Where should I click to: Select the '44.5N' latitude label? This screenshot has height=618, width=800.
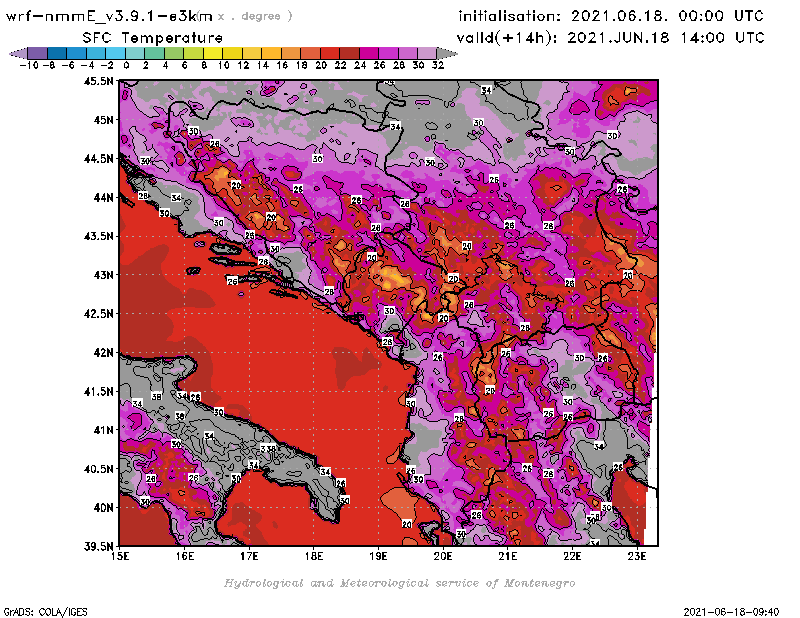pyautogui.click(x=98, y=159)
